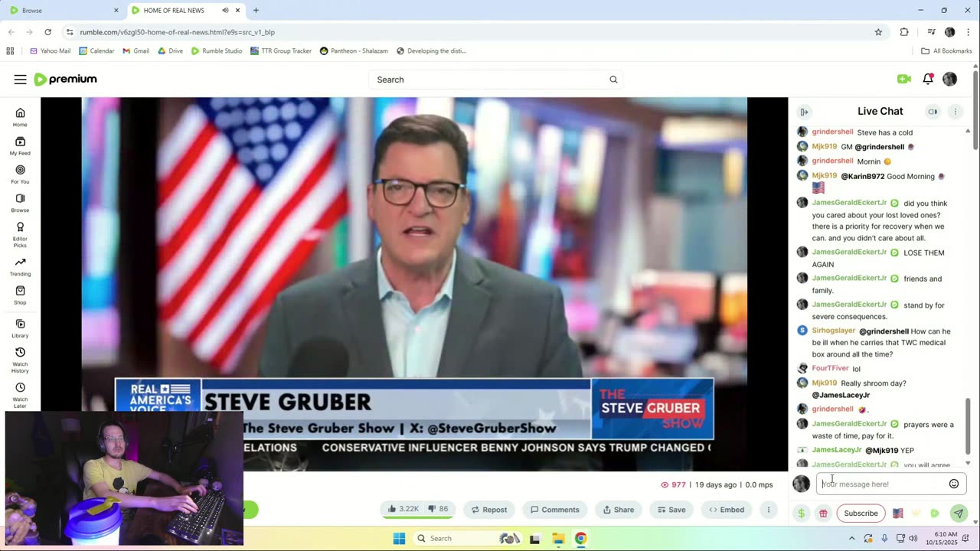Viewport: 980px width, 551px height.
Task: Open the Shop section
Action: (20, 295)
